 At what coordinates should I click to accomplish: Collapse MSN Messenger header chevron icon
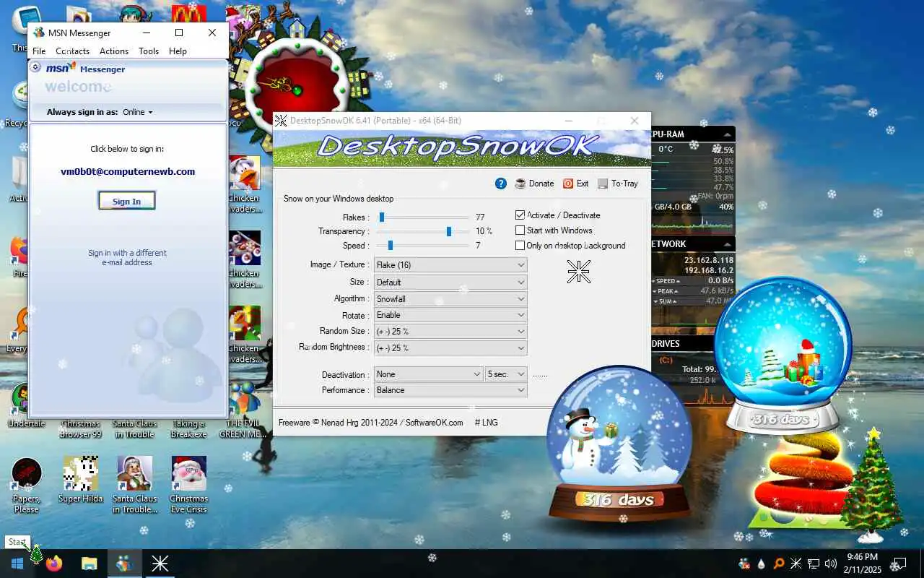[x=35, y=67]
